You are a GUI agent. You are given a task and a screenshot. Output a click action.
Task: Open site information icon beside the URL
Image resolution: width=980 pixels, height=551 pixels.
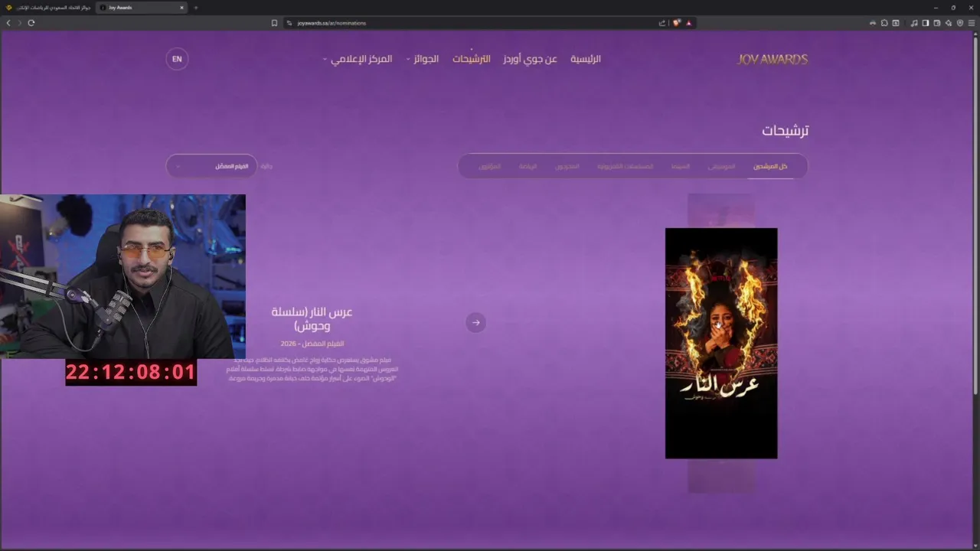pyautogui.click(x=289, y=23)
